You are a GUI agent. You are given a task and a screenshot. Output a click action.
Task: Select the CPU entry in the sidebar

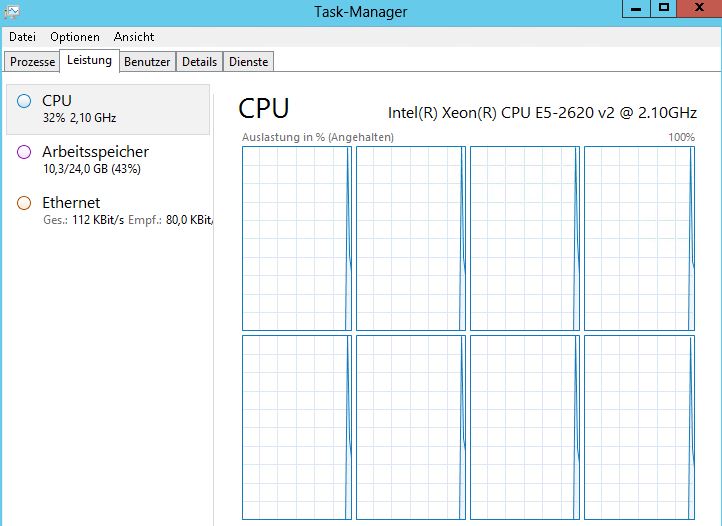pos(108,109)
